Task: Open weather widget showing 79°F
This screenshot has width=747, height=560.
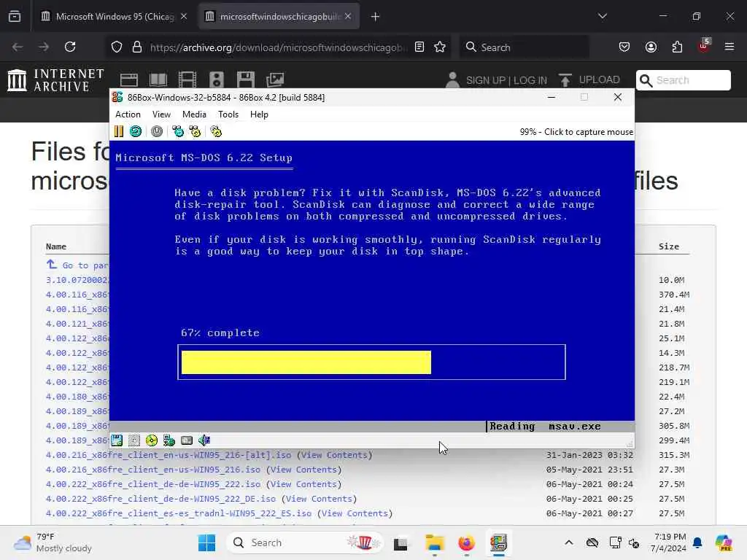Action: [53, 542]
